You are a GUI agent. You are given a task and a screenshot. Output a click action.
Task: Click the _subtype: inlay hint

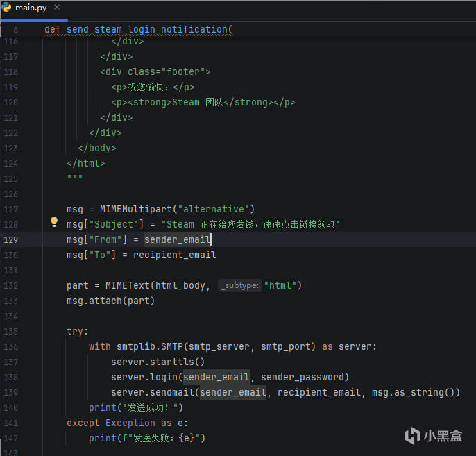[x=239, y=285]
